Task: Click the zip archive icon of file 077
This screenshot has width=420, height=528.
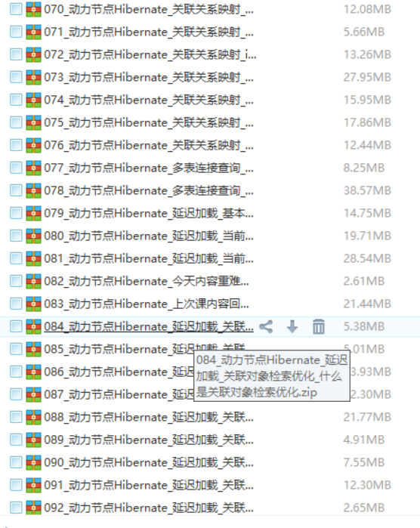Action: [34, 168]
